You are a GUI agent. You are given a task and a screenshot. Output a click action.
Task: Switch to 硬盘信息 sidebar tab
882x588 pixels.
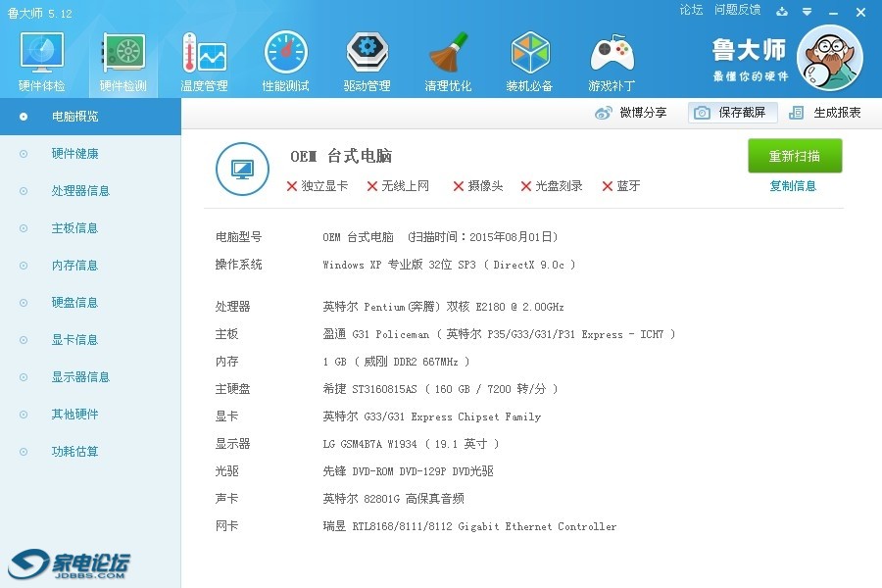(74, 303)
